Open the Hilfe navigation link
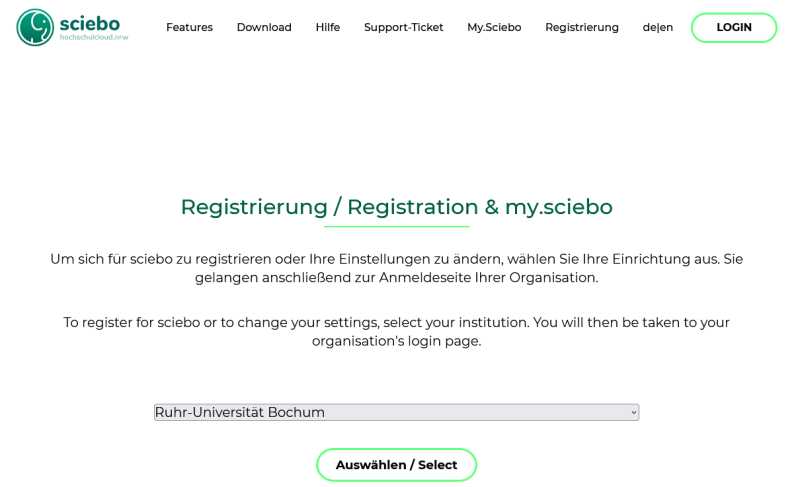 click(328, 27)
